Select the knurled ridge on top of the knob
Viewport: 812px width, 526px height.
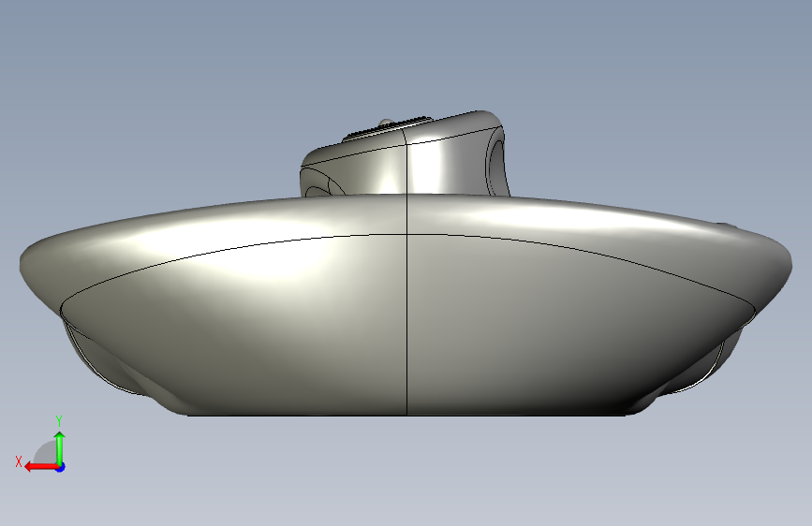click(x=387, y=127)
